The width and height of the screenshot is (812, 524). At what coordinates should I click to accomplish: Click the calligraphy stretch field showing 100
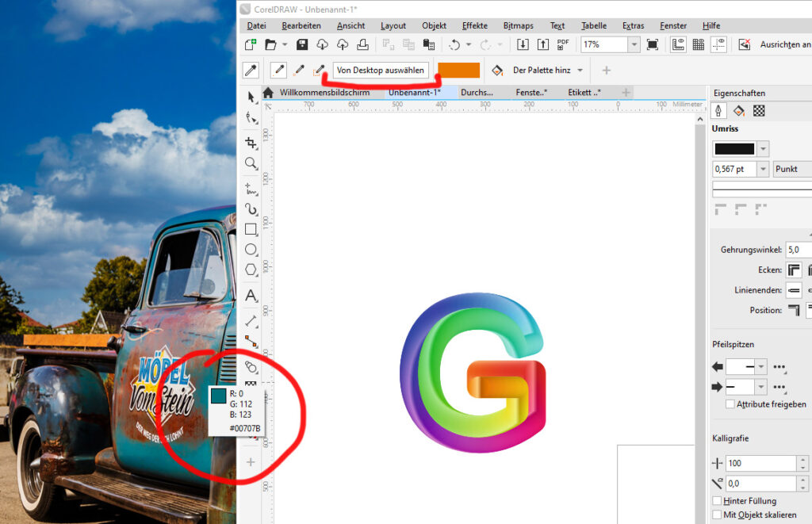click(x=760, y=463)
